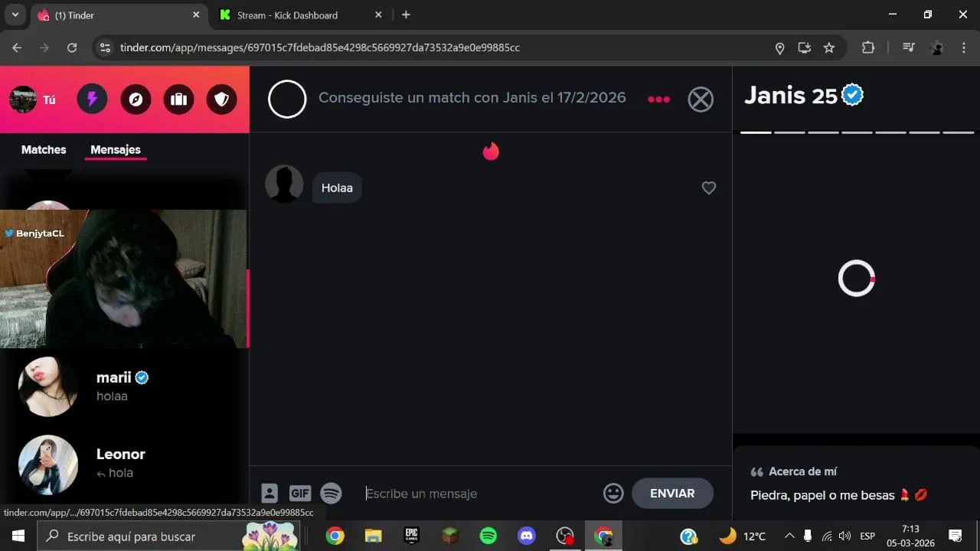
Task: Open the GIF picker
Action: pos(300,494)
